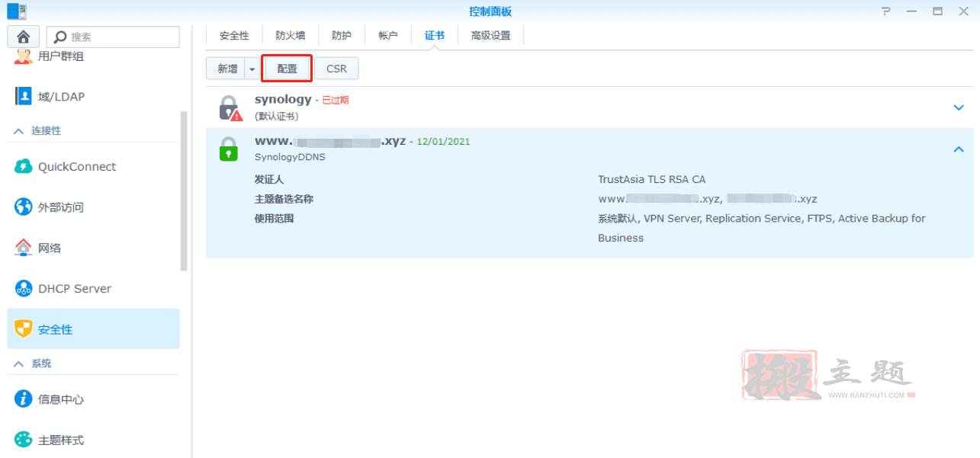Switch to the 防火墙 tab
The image size is (980, 458).
(x=291, y=36)
